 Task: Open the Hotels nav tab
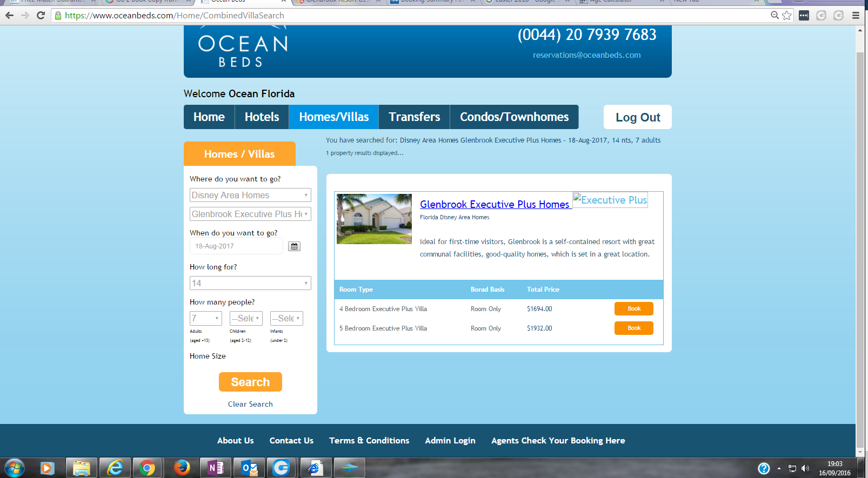coord(262,117)
